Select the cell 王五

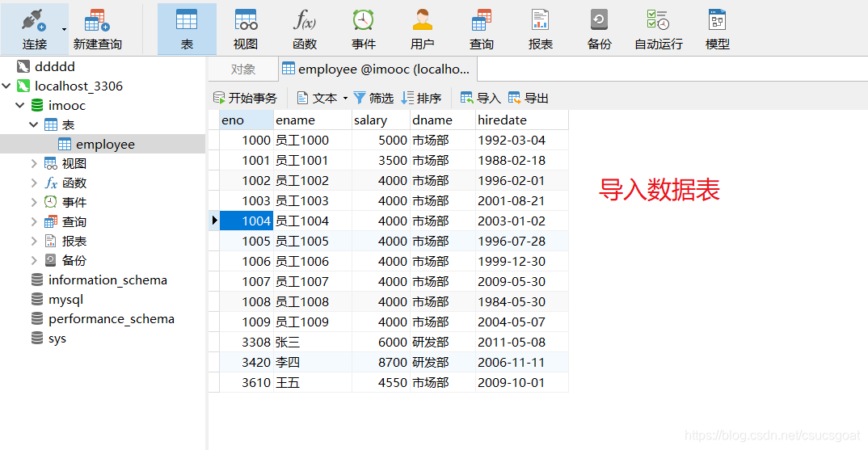pyautogui.click(x=313, y=382)
